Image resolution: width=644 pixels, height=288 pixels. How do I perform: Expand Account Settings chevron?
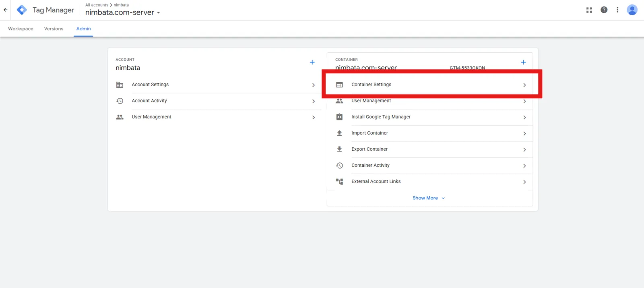(x=314, y=85)
